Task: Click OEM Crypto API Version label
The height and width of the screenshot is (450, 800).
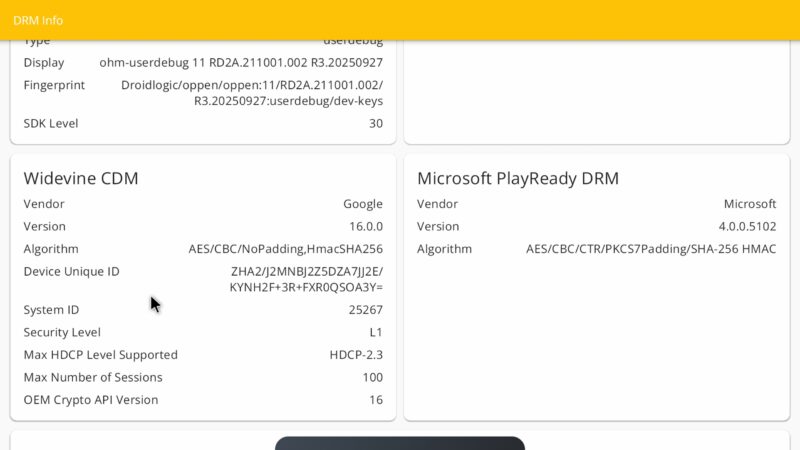Action: point(91,399)
